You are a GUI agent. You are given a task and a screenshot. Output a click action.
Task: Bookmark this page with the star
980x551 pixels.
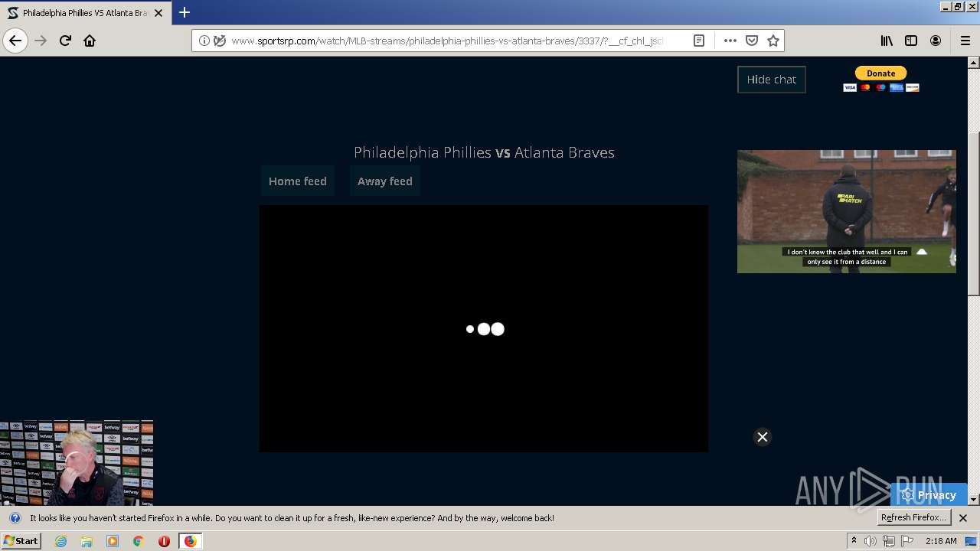[x=773, y=41]
